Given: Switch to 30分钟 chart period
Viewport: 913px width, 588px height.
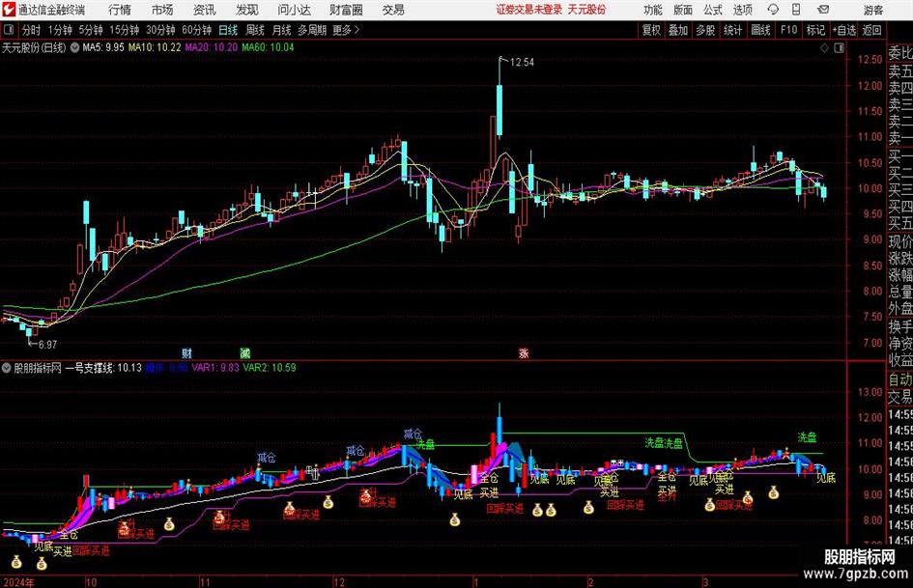Looking at the screenshot, I should (x=160, y=30).
